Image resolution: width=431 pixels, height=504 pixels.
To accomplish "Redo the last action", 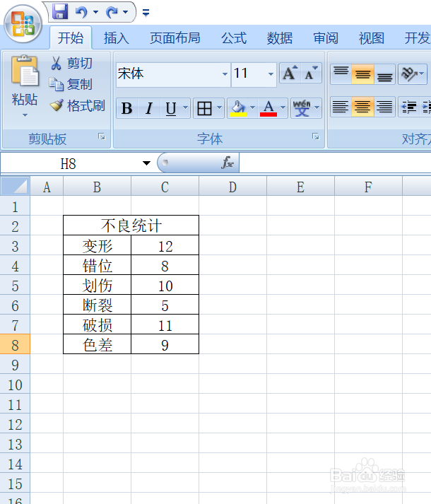I will (x=112, y=13).
